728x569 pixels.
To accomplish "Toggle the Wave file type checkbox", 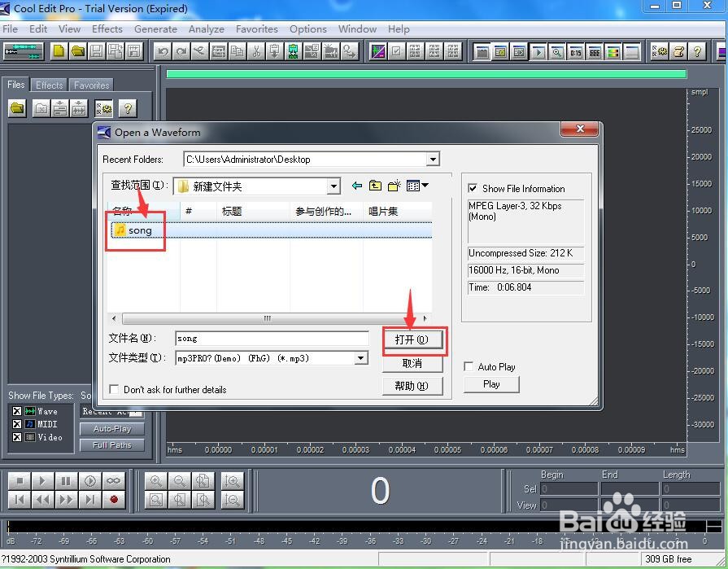I will [x=17, y=411].
